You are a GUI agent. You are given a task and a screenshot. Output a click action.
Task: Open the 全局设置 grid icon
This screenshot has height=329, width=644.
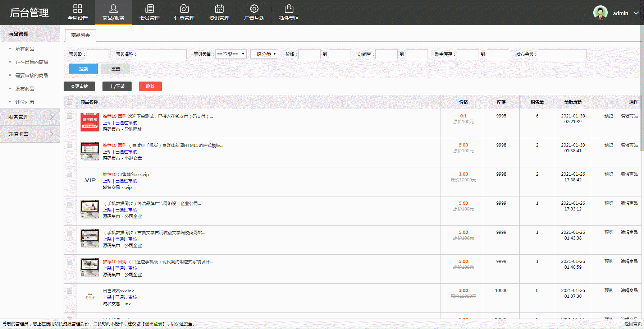(x=78, y=9)
